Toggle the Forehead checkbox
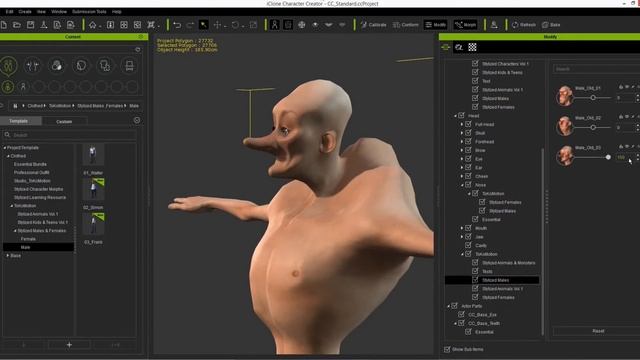Viewport: 640px width, 360px height. click(x=469, y=141)
